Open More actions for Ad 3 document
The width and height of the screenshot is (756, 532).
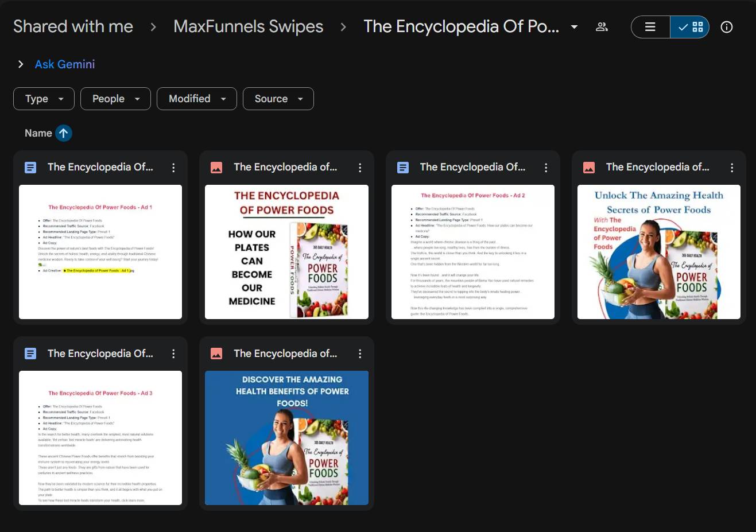click(x=173, y=354)
